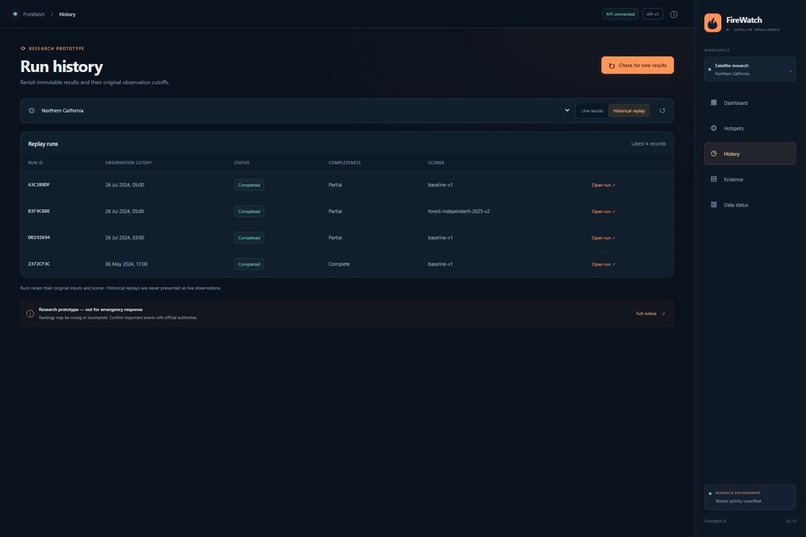Click the Data status icon in sidebar
This screenshot has width=806, height=537.
(x=713, y=205)
